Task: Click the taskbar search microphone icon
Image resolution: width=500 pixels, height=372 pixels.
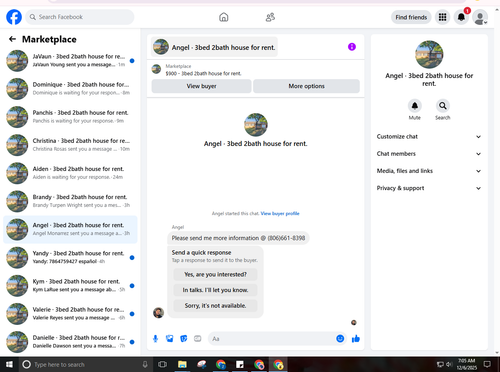Action: point(145,364)
